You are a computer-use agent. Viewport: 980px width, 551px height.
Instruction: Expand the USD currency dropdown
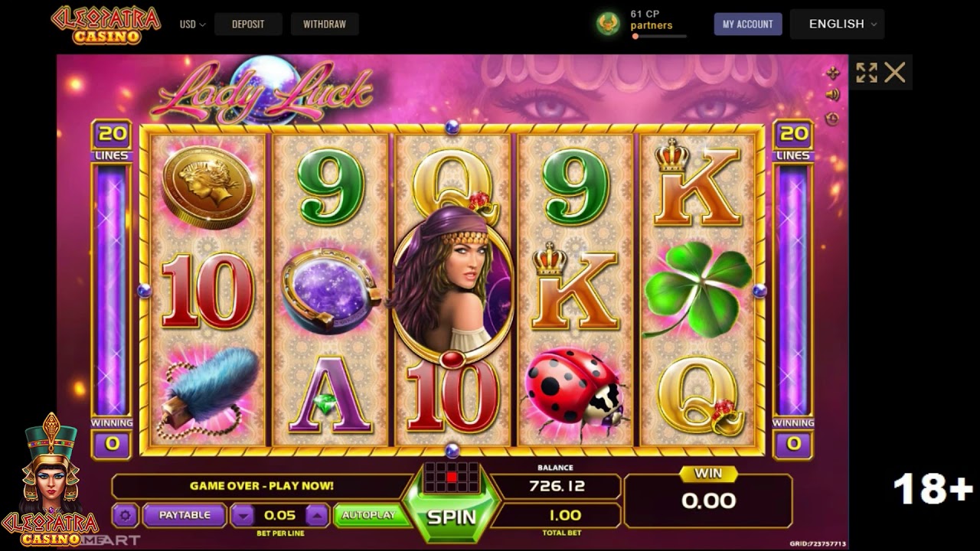point(192,24)
